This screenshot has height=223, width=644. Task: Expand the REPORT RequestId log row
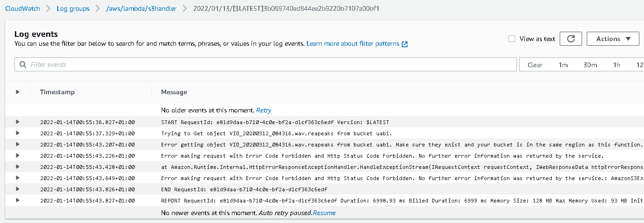coord(18,200)
